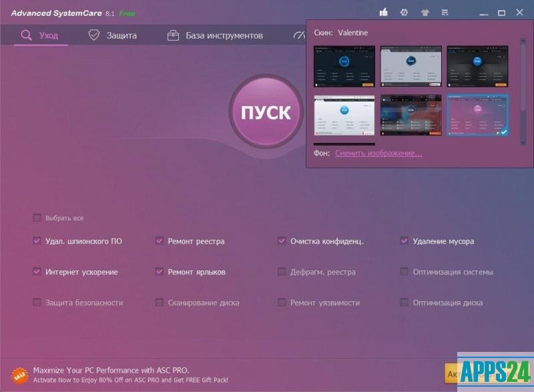Viewport: 534px width, 392px height.
Task: Uncheck Ремонт ярлыков option
Action: click(x=159, y=272)
